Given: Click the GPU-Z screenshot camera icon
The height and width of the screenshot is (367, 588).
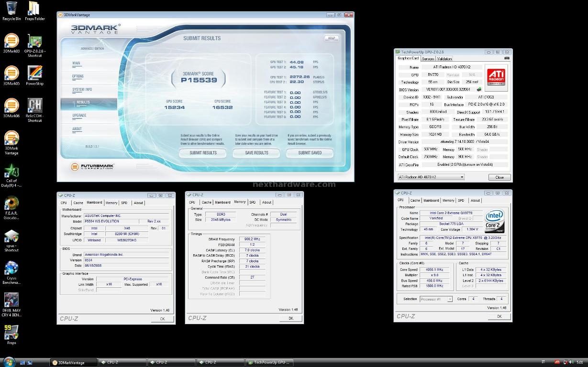Looking at the screenshot, I should click(x=507, y=58).
